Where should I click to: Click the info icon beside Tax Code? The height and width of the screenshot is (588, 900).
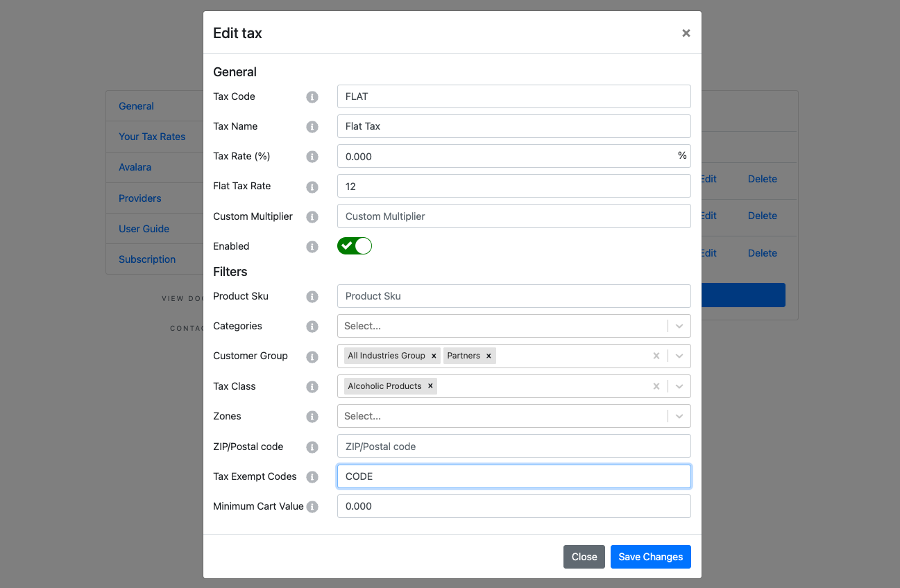(312, 97)
